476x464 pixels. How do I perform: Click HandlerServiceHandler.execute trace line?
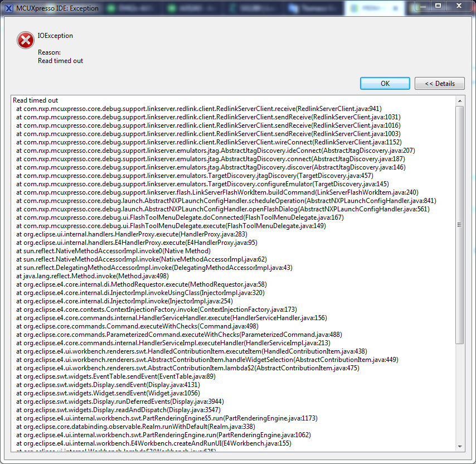pos(172,318)
